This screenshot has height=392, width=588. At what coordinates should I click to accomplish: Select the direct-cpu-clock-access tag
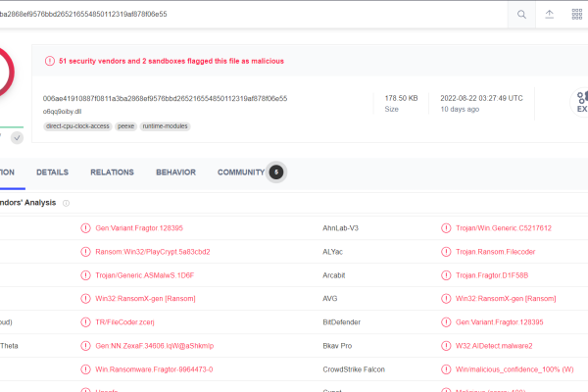click(x=77, y=126)
